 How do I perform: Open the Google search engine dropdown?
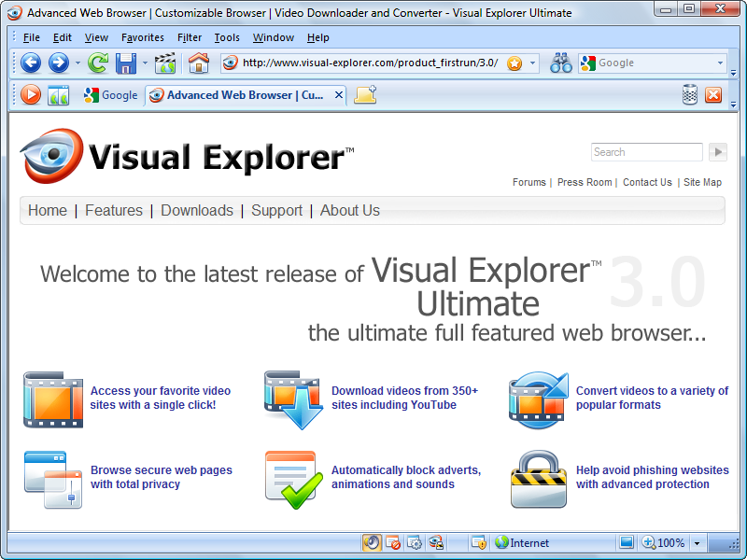pyautogui.click(x=720, y=63)
